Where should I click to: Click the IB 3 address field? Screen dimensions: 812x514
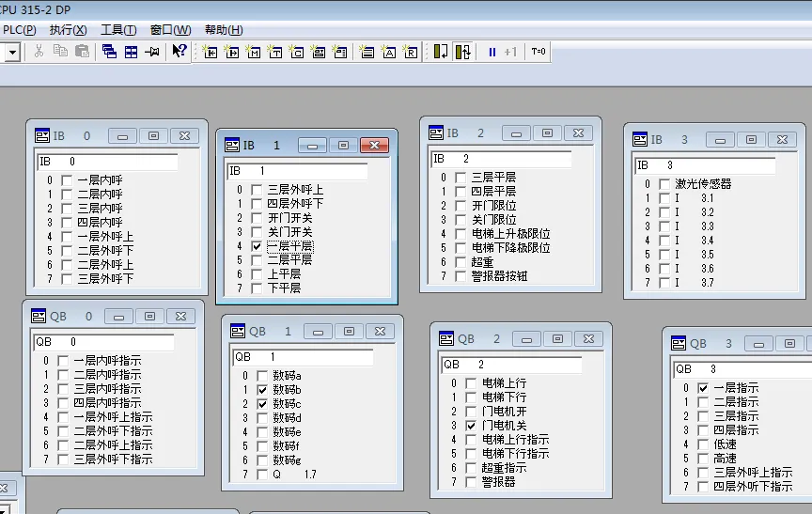tap(705, 165)
